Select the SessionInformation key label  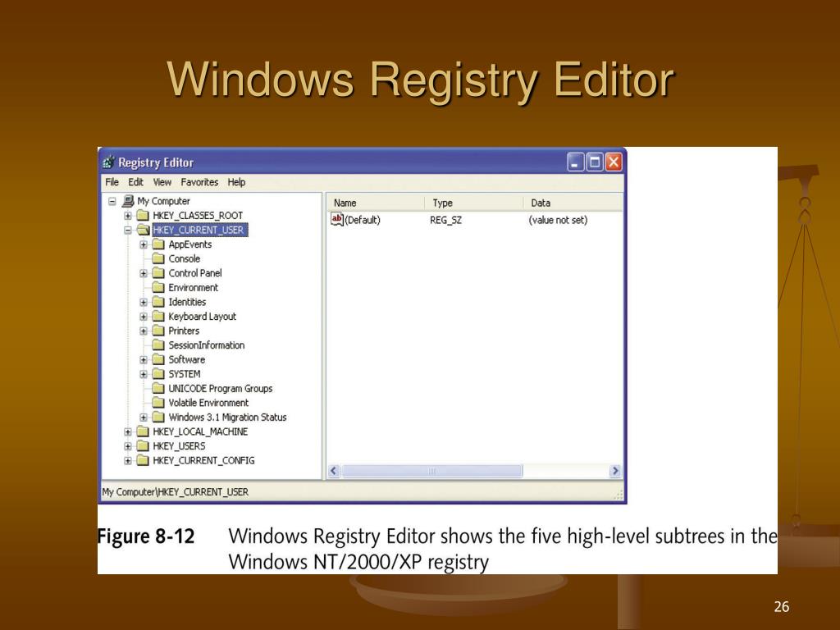(x=206, y=345)
